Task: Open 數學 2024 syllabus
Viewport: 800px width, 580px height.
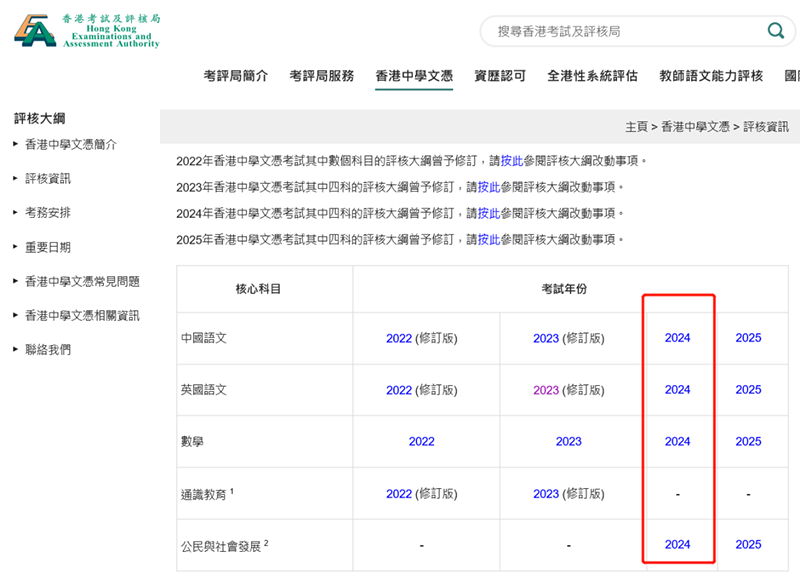Action: (677, 442)
